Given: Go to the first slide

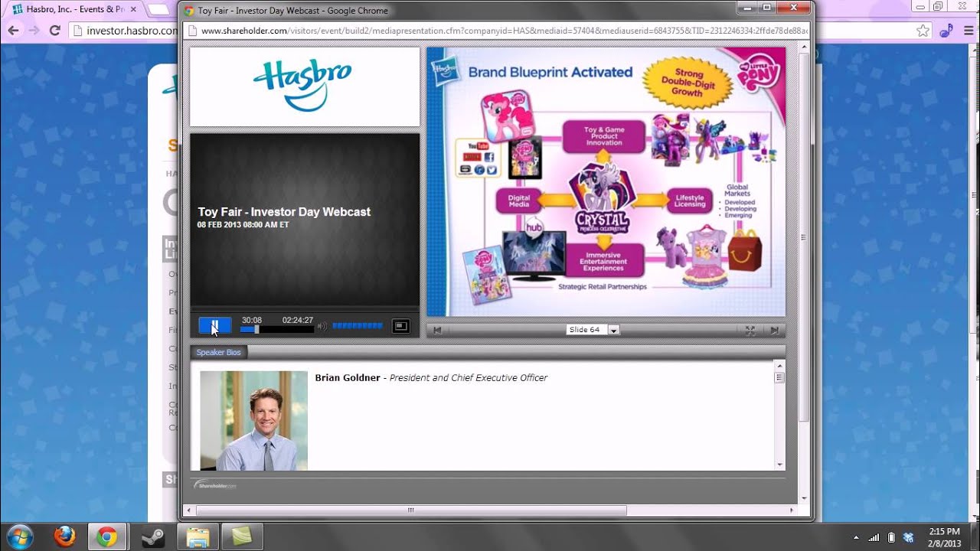Looking at the screenshot, I should pyautogui.click(x=437, y=330).
